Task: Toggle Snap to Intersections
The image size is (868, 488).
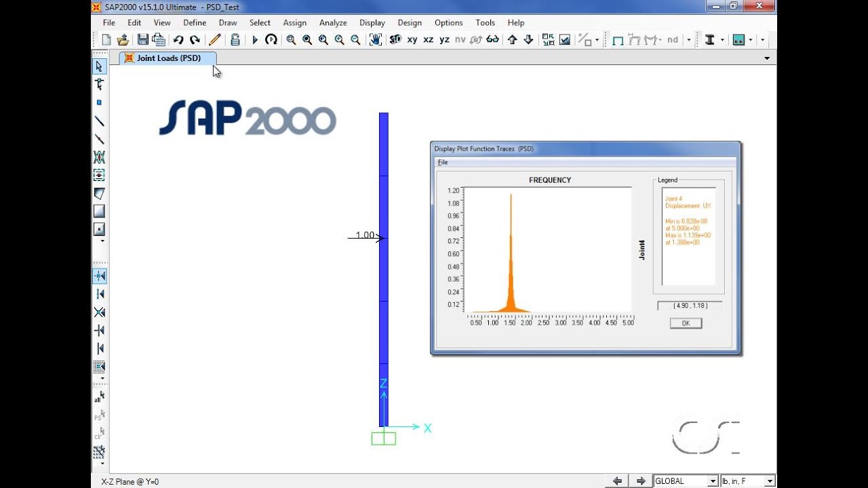Action: [x=99, y=312]
